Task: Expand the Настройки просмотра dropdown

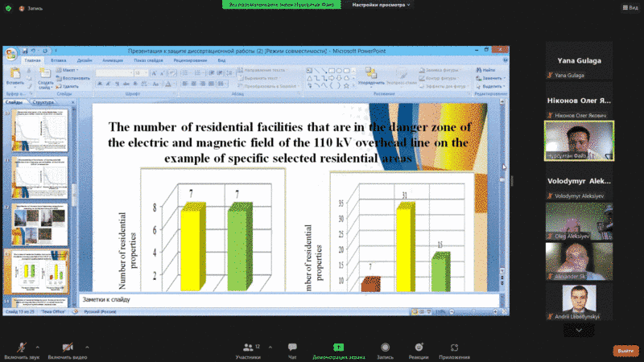Action: coord(382,5)
